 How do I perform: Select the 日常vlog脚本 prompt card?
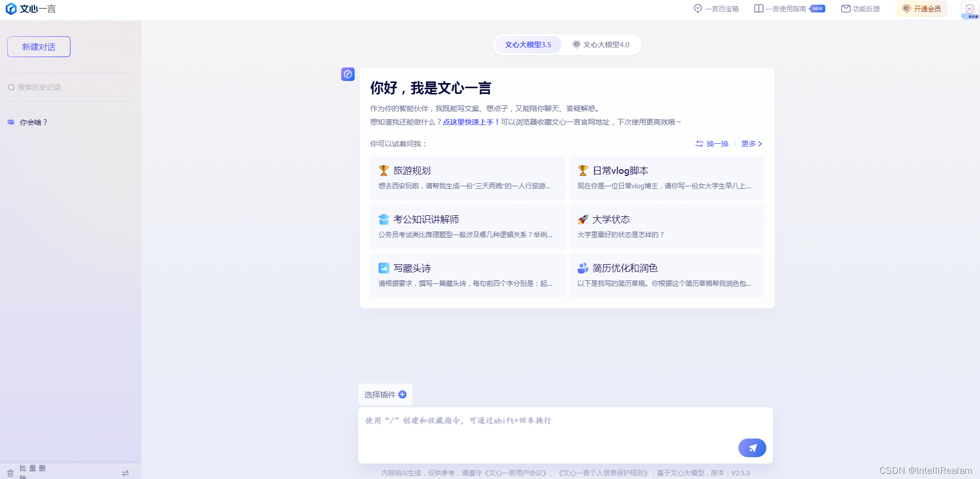click(x=667, y=178)
